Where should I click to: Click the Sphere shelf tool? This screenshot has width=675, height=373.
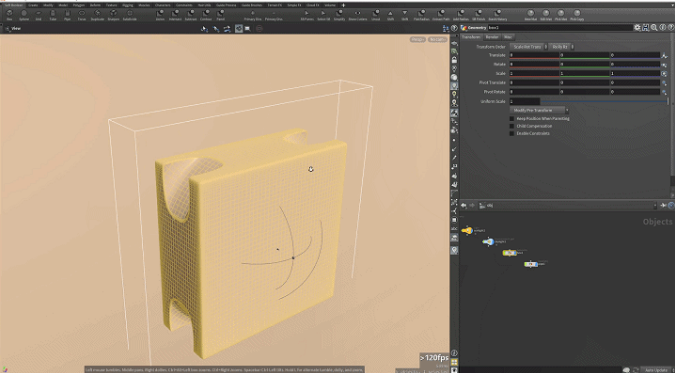point(24,15)
